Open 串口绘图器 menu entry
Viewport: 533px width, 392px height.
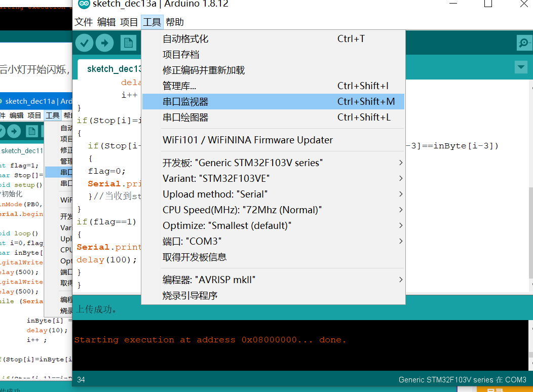pyautogui.click(x=273, y=117)
